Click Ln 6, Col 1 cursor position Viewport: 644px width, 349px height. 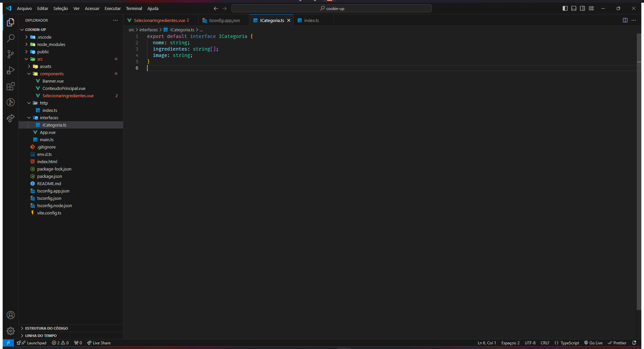tap(487, 343)
